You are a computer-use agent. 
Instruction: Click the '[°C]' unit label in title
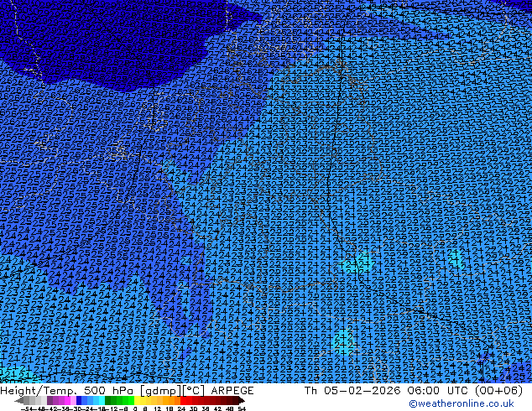point(195,391)
